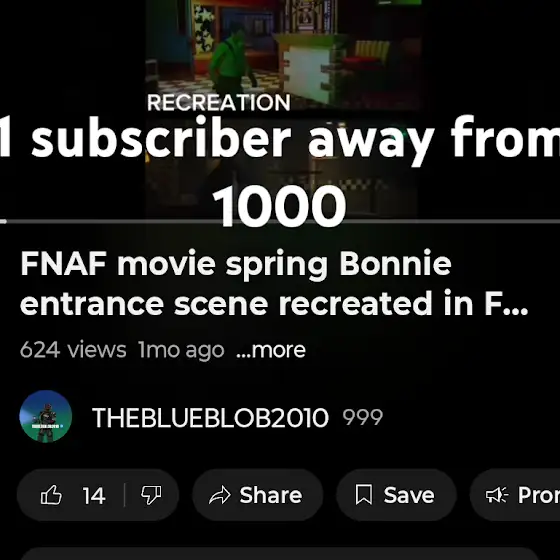The image size is (560, 560).
Task: Expand description via ...more
Action: point(271,350)
